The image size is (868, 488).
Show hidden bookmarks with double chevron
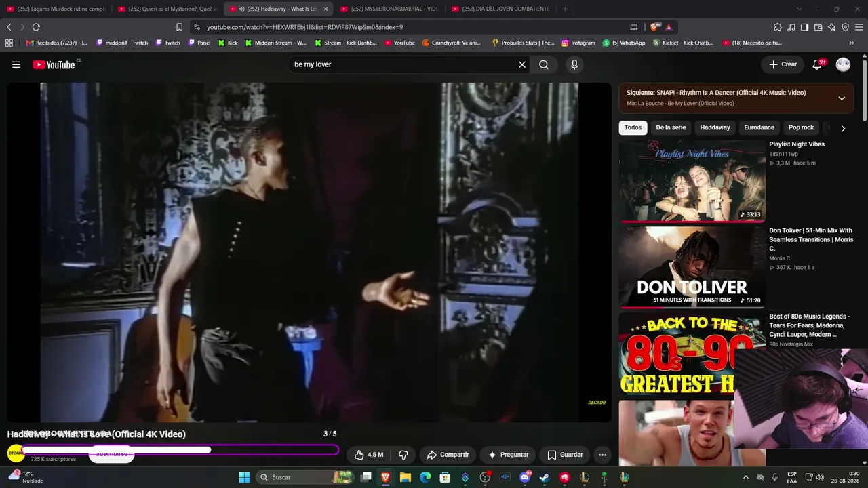tap(852, 43)
